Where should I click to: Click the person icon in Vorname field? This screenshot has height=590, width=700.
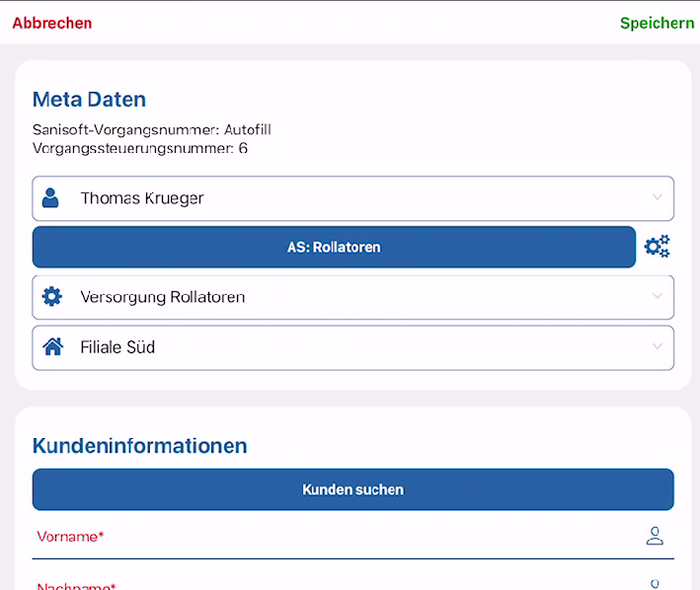click(655, 536)
